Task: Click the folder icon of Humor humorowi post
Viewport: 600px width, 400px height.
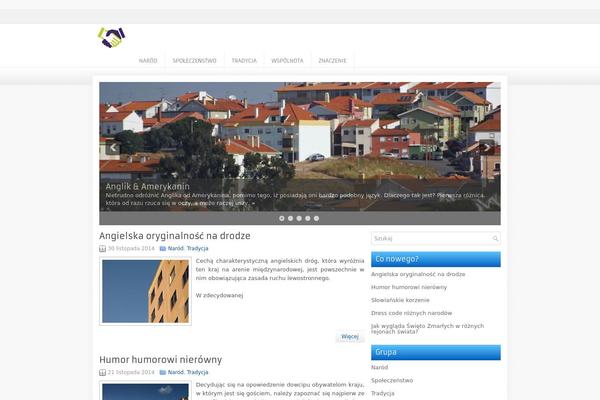Action: [163, 372]
